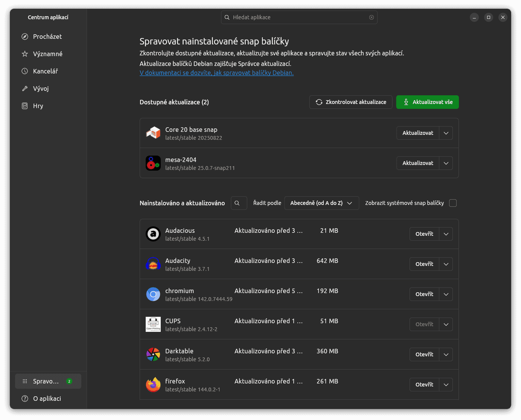This screenshot has height=420, width=521.
Task: Enable showing system snap packages checkbox
Action: click(453, 203)
